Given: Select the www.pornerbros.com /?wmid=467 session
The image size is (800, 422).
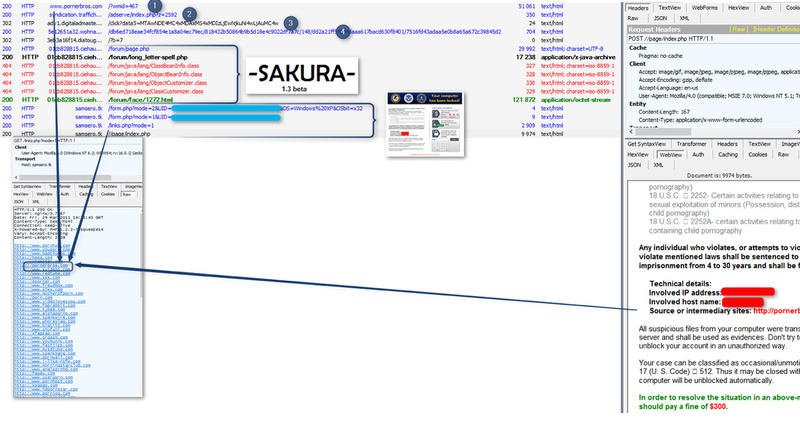Looking at the screenshot, I should coord(310,6).
